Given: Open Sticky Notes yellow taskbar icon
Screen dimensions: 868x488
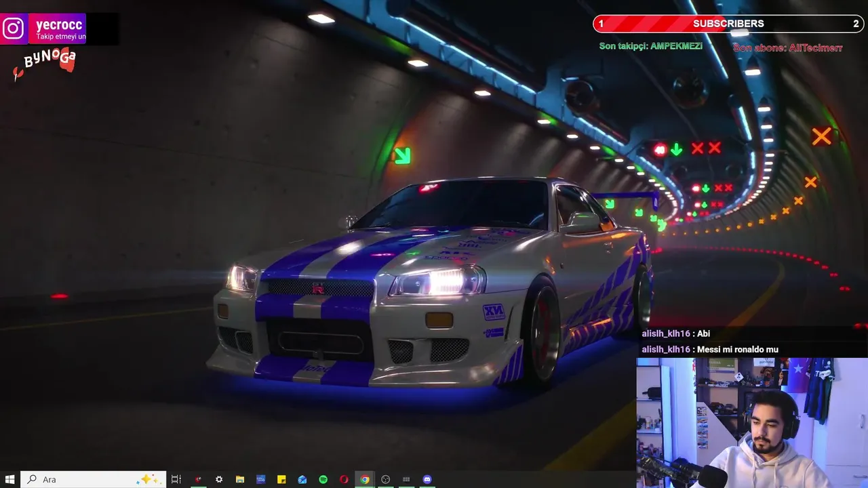Looking at the screenshot, I should 281,479.
